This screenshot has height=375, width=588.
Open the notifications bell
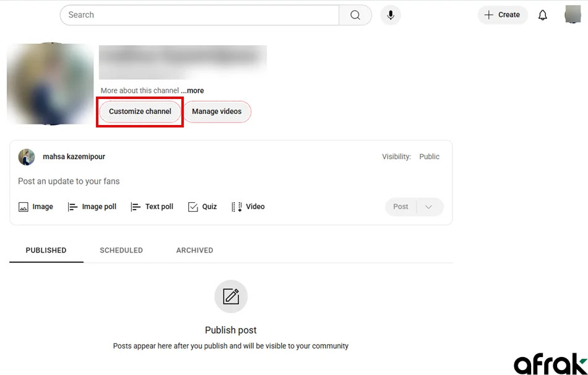pos(542,15)
